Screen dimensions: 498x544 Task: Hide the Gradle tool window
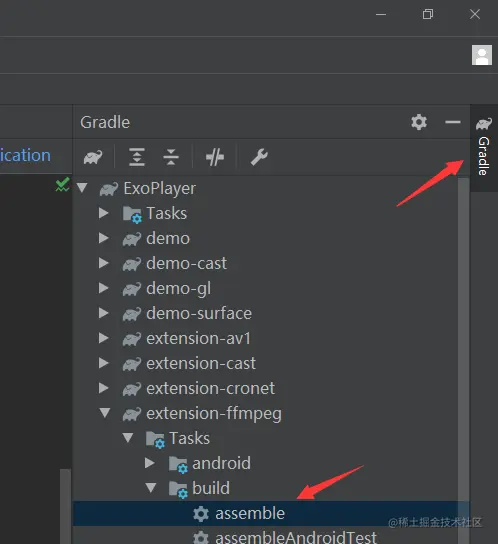[x=453, y=122]
